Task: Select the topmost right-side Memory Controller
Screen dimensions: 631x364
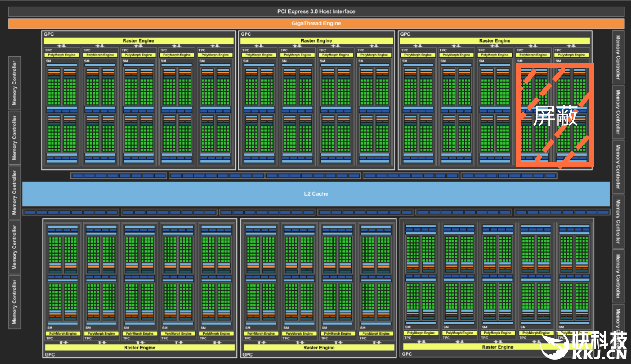Action: click(618, 57)
